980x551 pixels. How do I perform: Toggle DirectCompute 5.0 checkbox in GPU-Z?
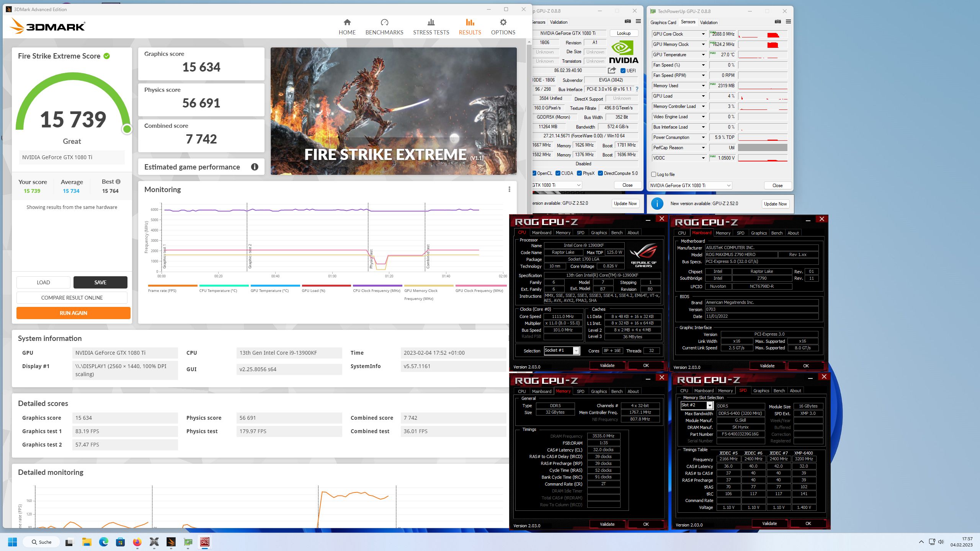point(601,173)
